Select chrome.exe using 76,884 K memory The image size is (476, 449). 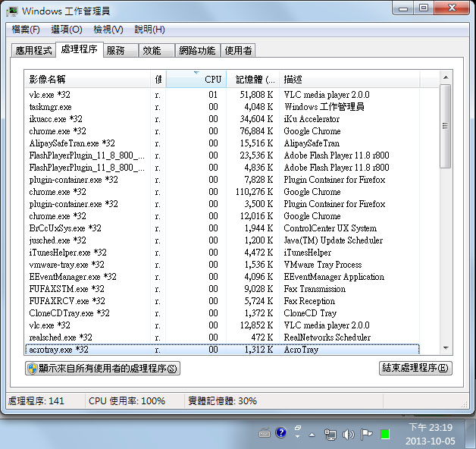[222, 131]
